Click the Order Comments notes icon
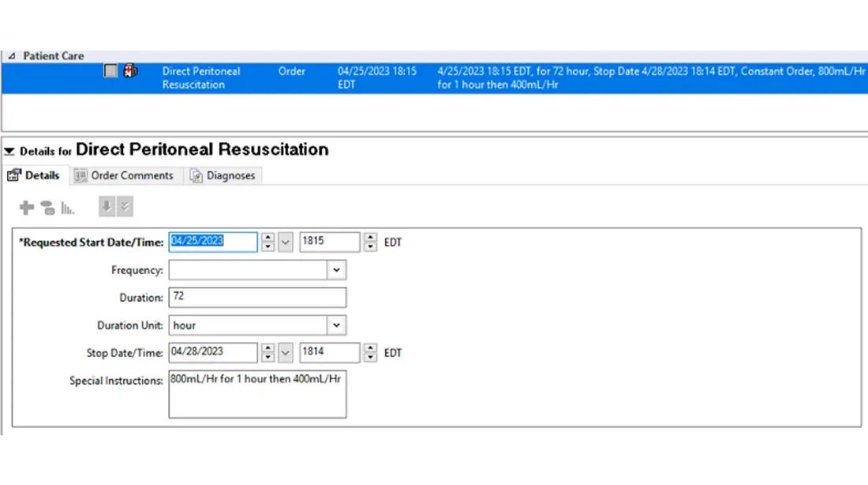868x485 pixels. (80, 175)
